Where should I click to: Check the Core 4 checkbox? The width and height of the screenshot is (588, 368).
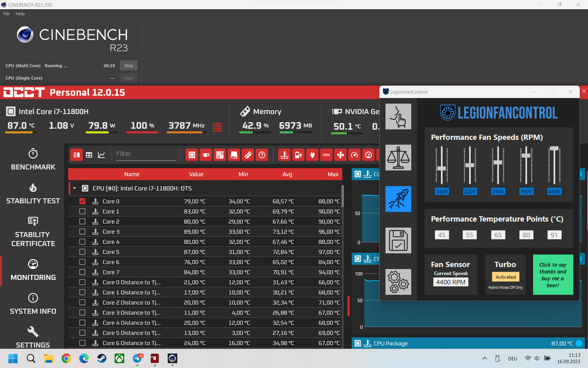(x=82, y=241)
